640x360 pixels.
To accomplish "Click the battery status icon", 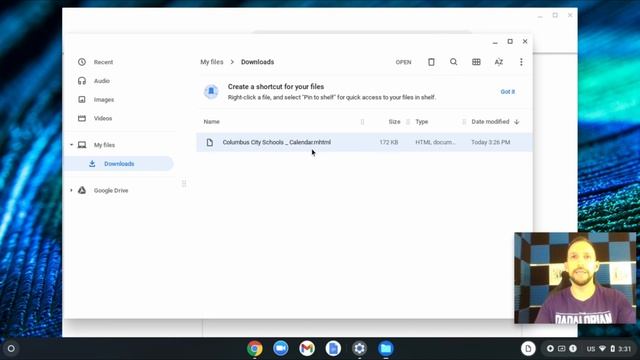I will pyautogui.click(x=612, y=349).
